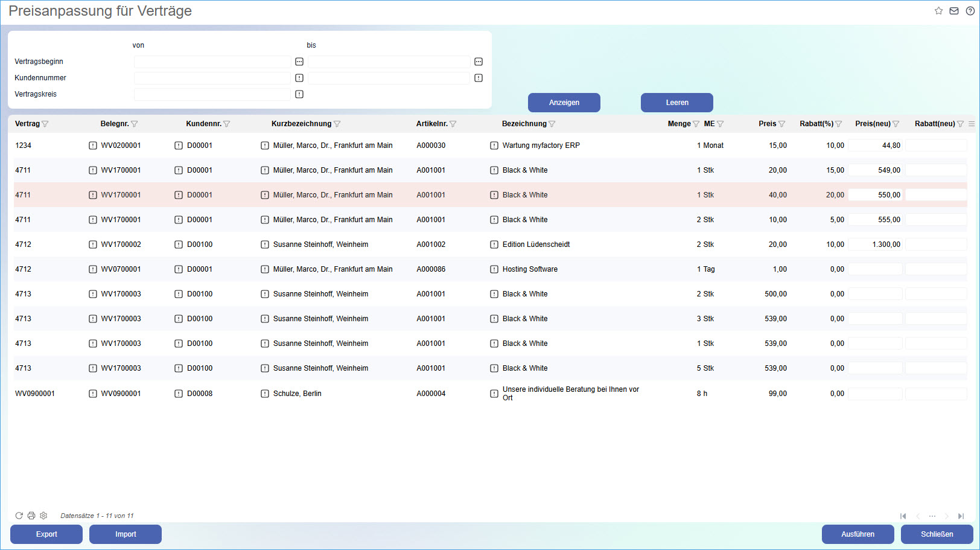Click the refresh icon below the table
Image resolution: width=980 pixels, height=550 pixels.
[x=19, y=516]
